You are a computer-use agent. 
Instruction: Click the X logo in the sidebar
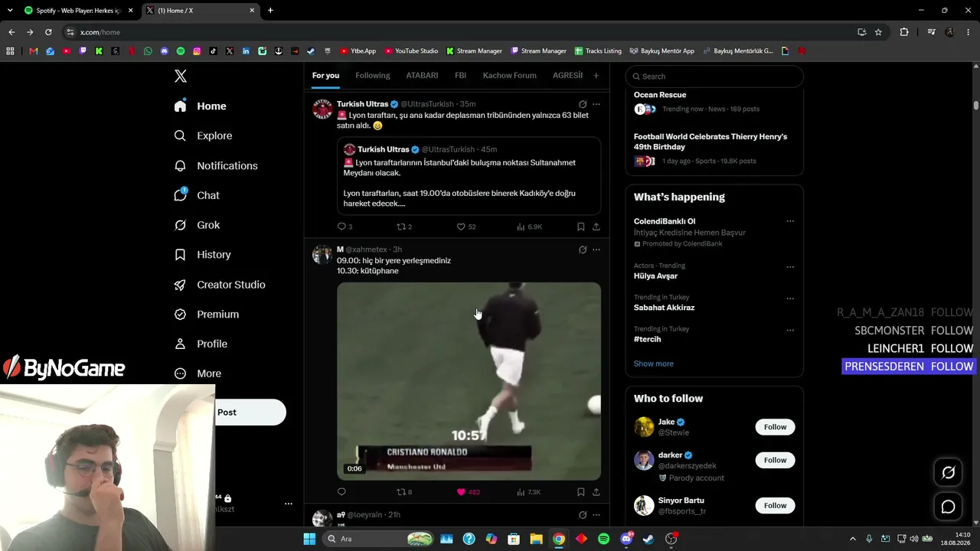[x=181, y=76]
